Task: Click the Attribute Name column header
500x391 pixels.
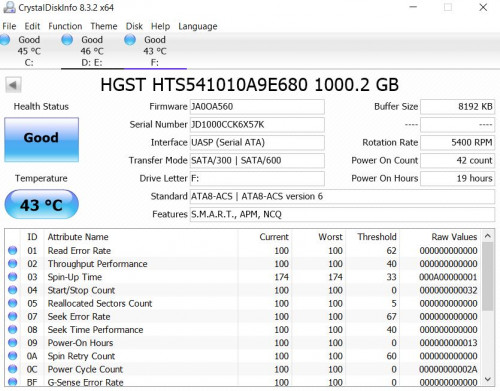Action: pos(78,237)
